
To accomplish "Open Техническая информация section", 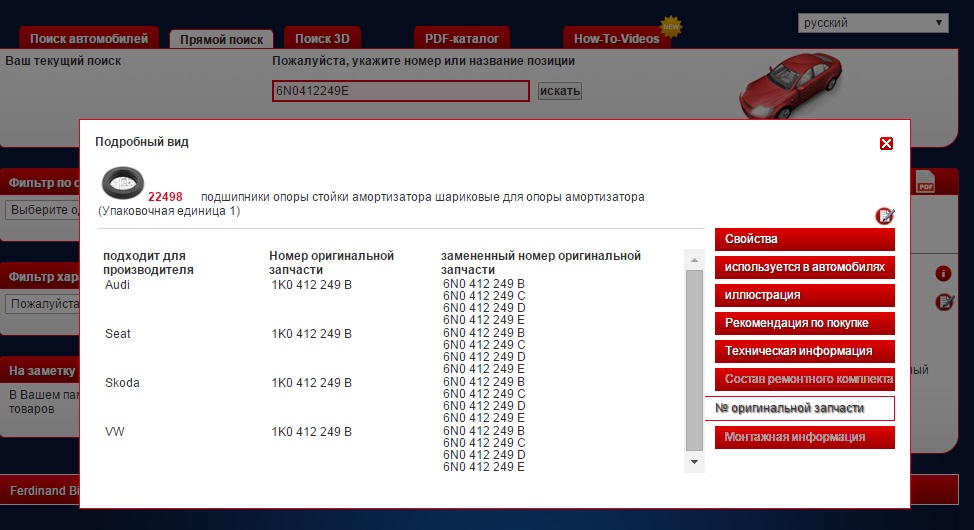I will pyautogui.click(x=804, y=351).
